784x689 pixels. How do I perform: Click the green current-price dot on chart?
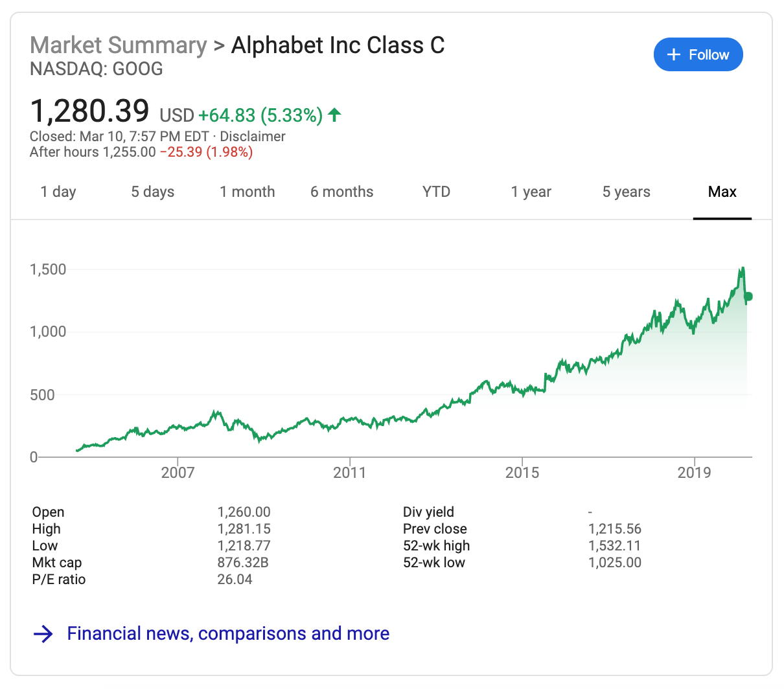coord(748,297)
